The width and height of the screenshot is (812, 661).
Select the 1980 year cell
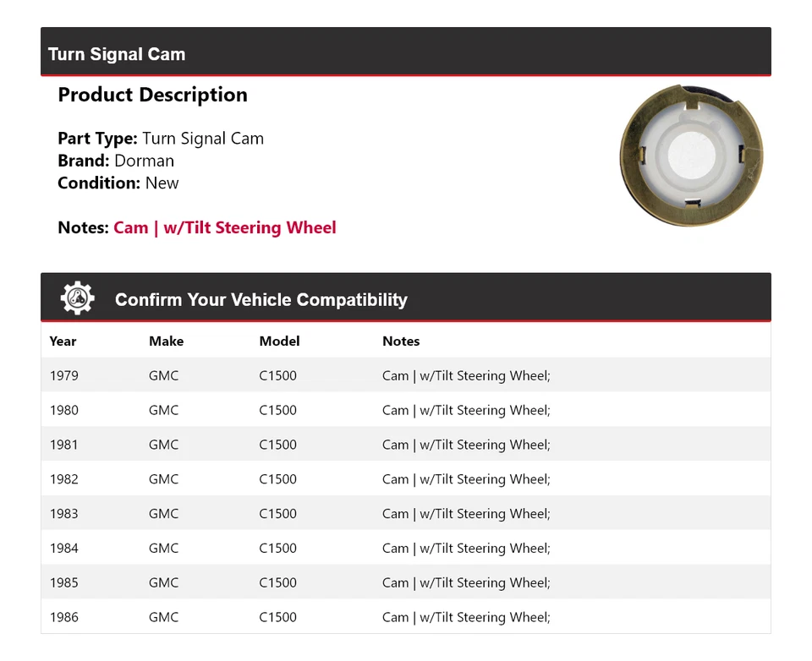coord(64,410)
